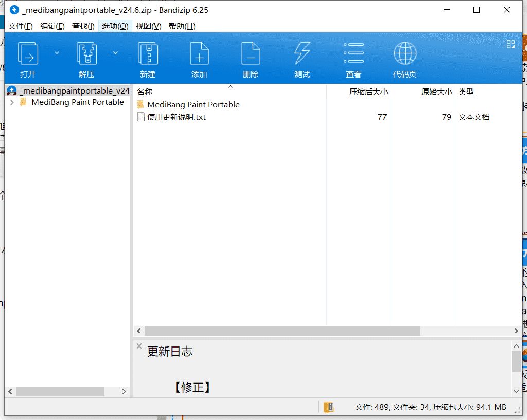
Task: Expand the Extract (解压) dropdown arrow
Action: point(115,53)
